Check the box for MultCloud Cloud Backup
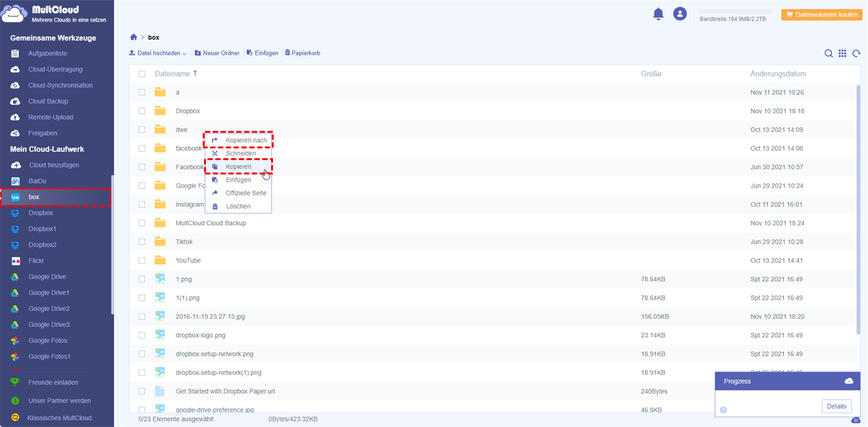Image resolution: width=868 pixels, height=427 pixels. [x=142, y=223]
